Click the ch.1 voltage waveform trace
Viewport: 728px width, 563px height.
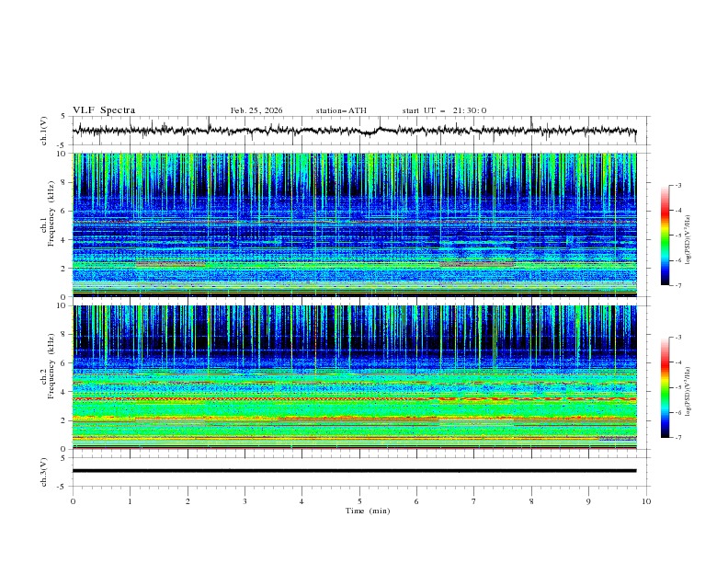click(354, 131)
